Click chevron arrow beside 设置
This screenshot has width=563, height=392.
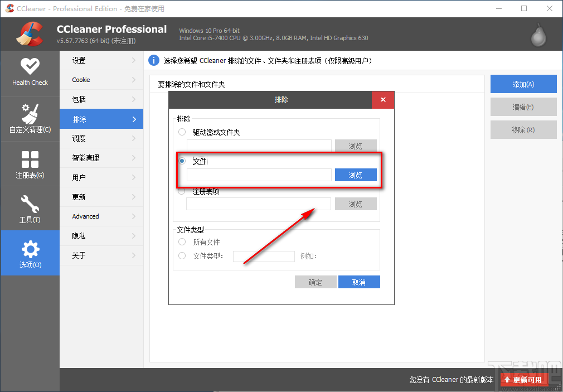click(134, 60)
